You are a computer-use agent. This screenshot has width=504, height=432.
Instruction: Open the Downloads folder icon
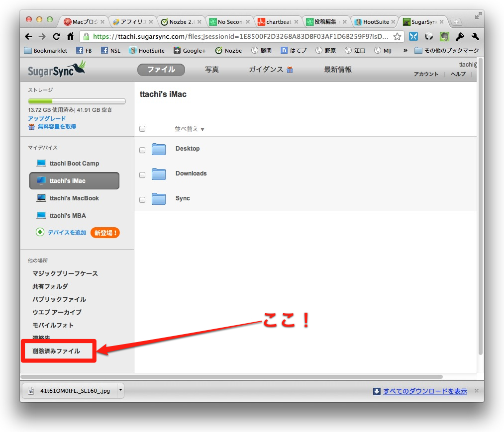point(159,174)
